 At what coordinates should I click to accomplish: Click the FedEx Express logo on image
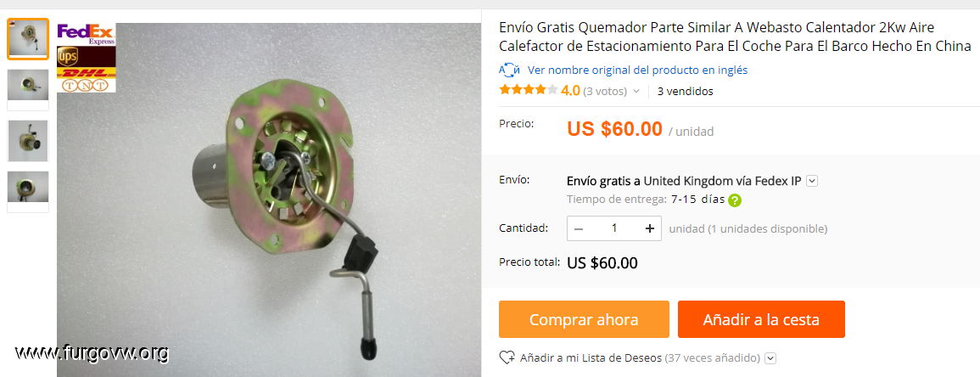87,34
